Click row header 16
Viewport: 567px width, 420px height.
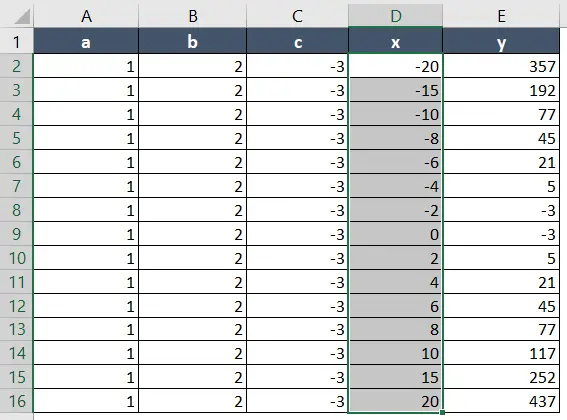coord(17,401)
